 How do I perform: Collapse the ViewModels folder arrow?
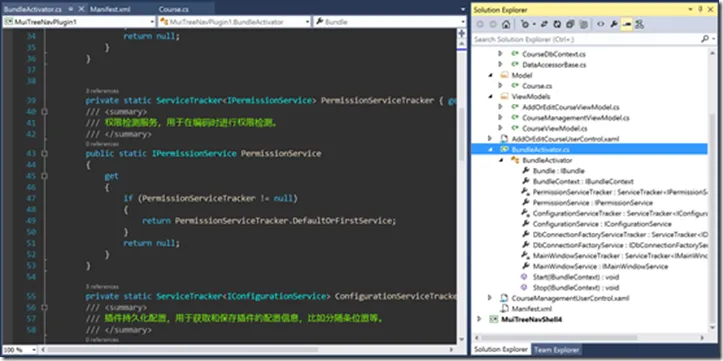(490, 96)
